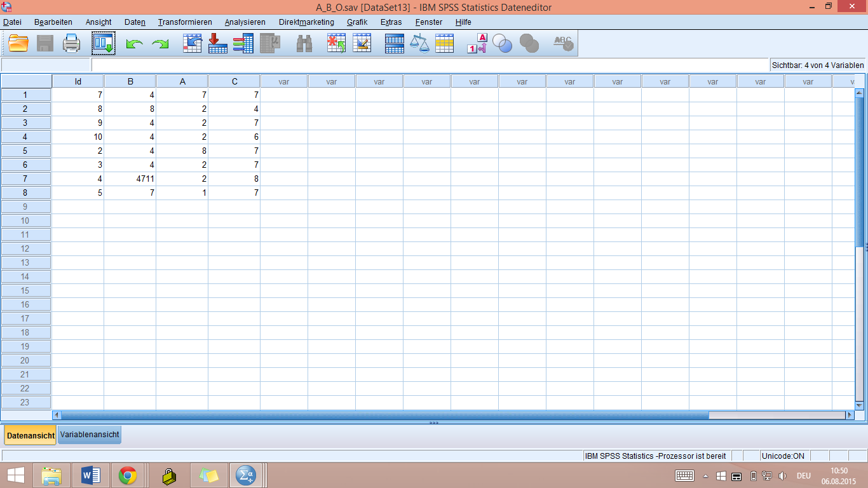
Task: Toggle the Value Labels icon in the toolbar
Action: [x=477, y=43]
